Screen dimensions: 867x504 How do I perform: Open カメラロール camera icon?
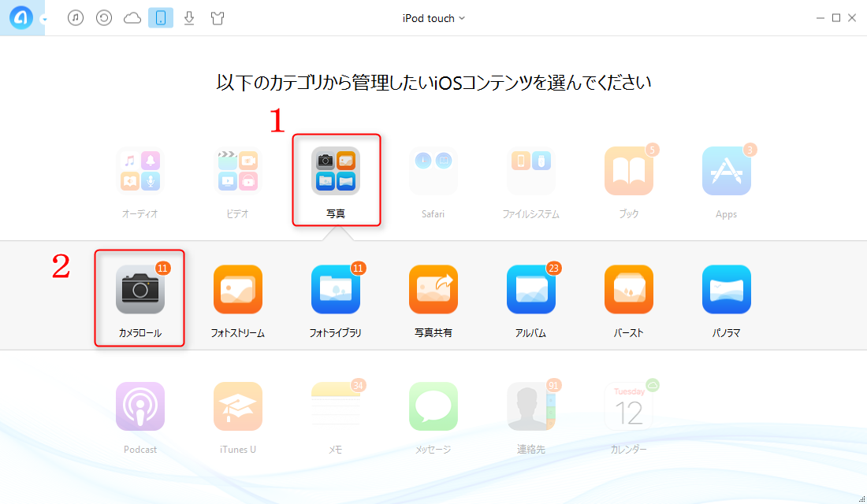click(140, 289)
